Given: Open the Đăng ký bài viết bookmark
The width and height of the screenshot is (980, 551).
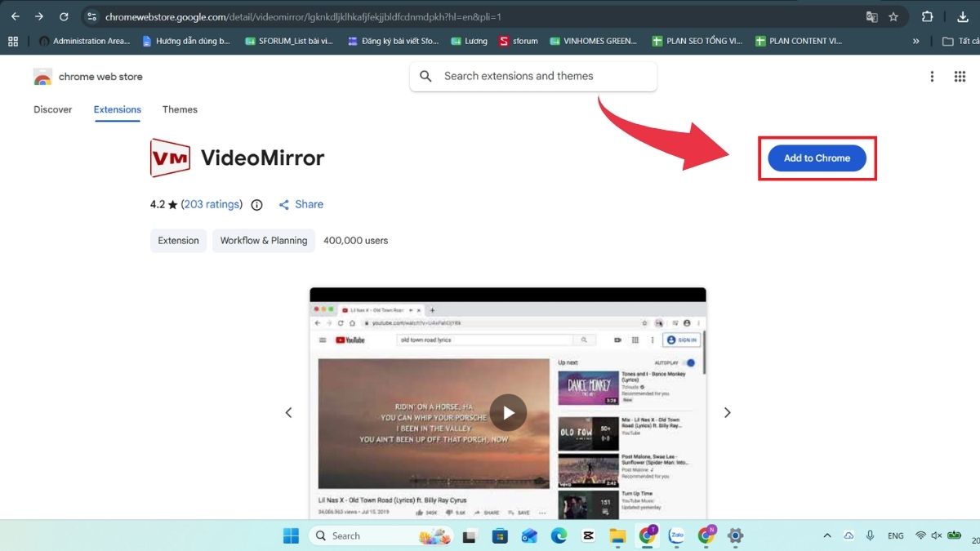Looking at the screenshot, I should pyautogui.click(x=393, y=41).
